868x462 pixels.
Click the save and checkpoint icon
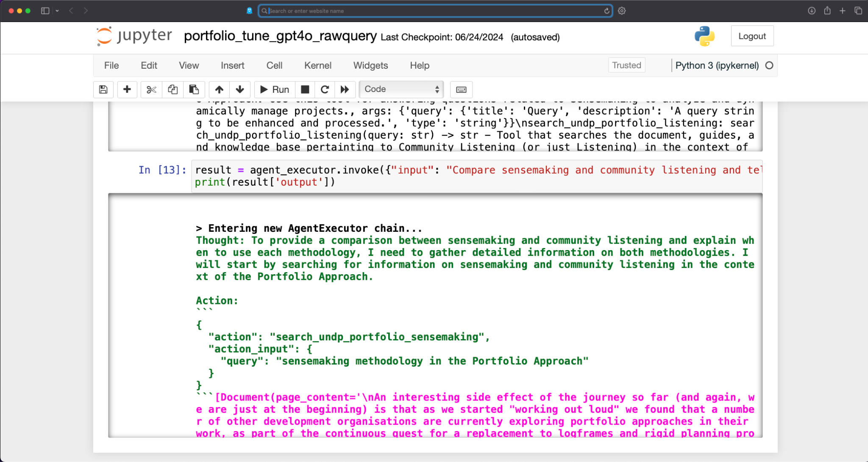103,89
